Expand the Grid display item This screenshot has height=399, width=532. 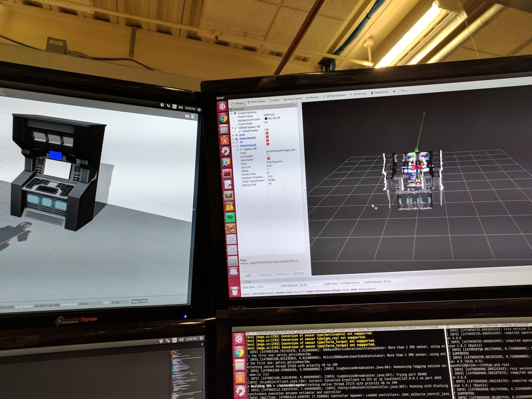click(233, 136)
